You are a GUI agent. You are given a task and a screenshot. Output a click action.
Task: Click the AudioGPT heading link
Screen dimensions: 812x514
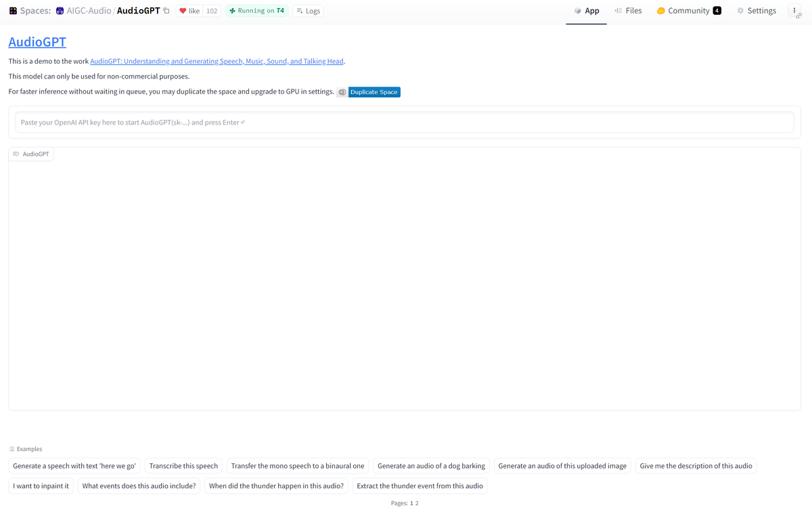(x=37, y=42)
